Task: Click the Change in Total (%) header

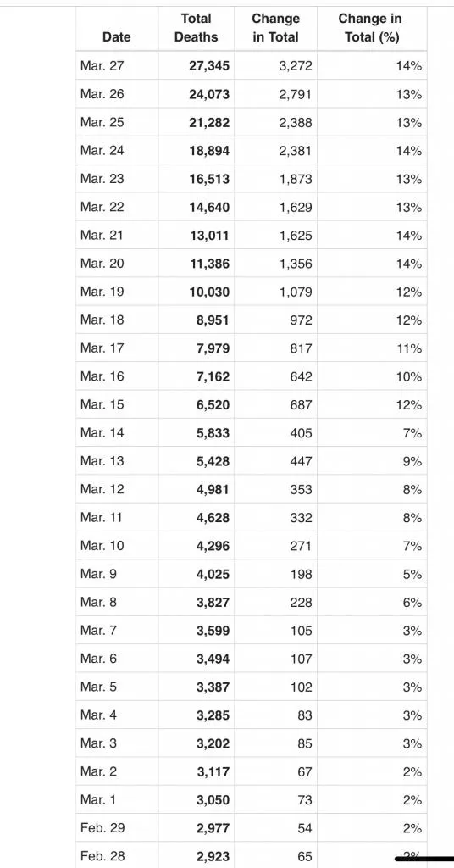Action: [x=372, y=28]
